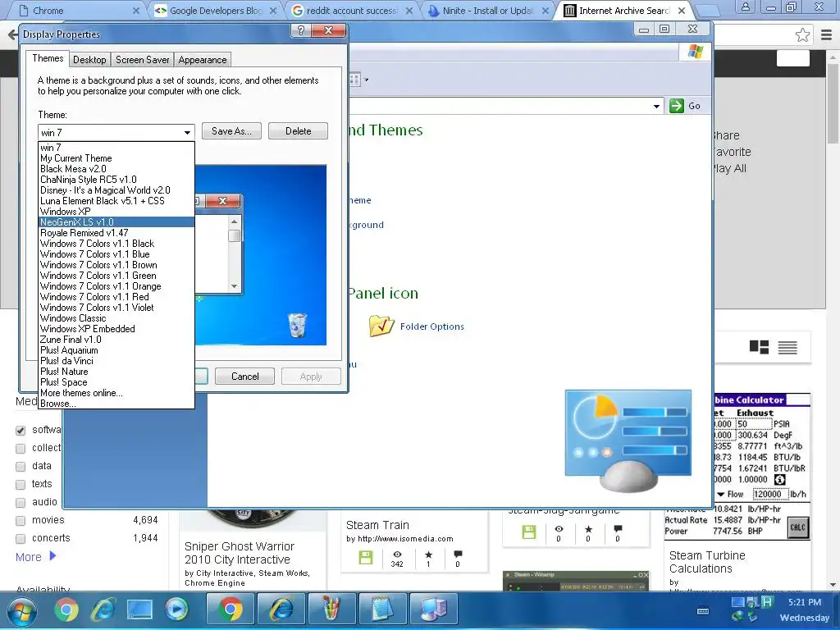This screenshot has width=840, height=630.
Task: Open Control Panel address bar dropdown arrow
Action: click(656, 106)
